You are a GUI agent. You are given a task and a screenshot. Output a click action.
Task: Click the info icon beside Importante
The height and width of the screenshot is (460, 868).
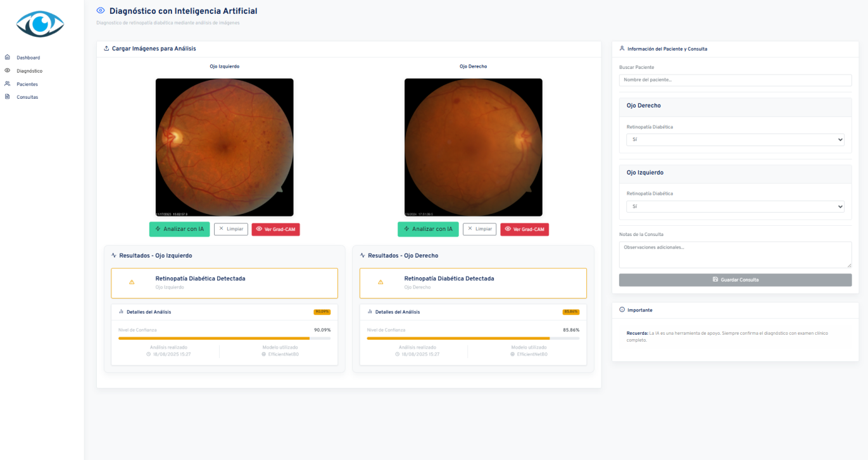click(x=622, y=310)
